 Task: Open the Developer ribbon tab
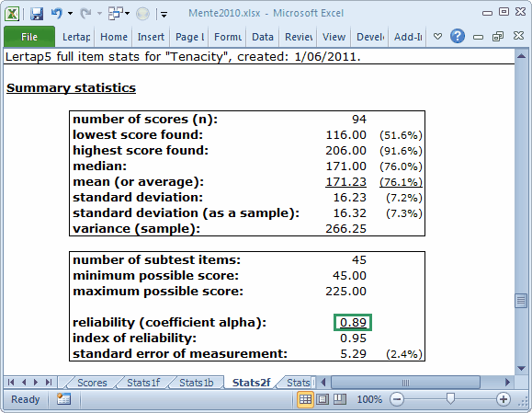click(370, 37)
